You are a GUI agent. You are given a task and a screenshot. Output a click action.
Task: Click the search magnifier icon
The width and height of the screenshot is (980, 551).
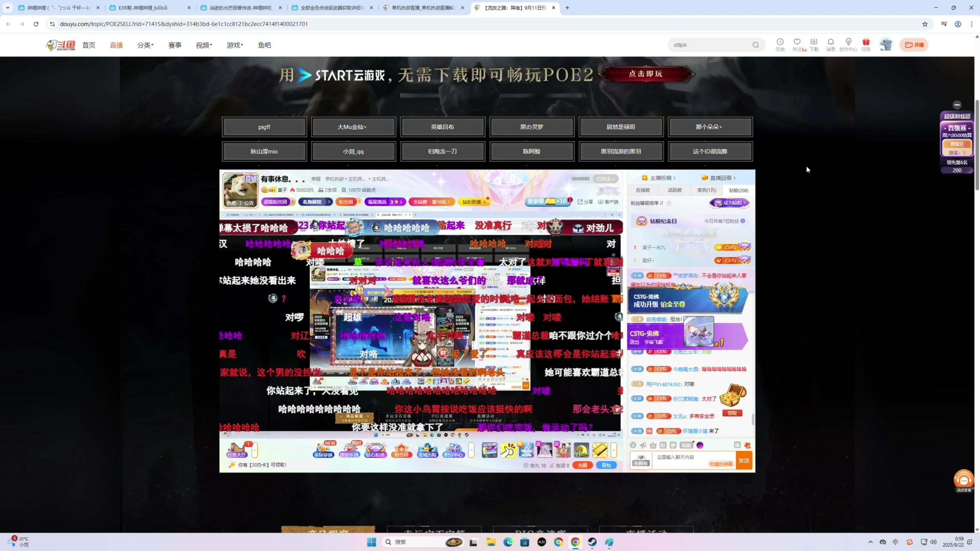tap(755, 45)
